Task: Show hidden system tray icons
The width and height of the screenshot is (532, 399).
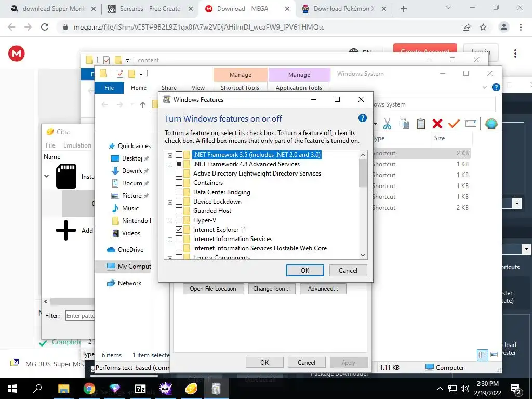Action: 440,389
